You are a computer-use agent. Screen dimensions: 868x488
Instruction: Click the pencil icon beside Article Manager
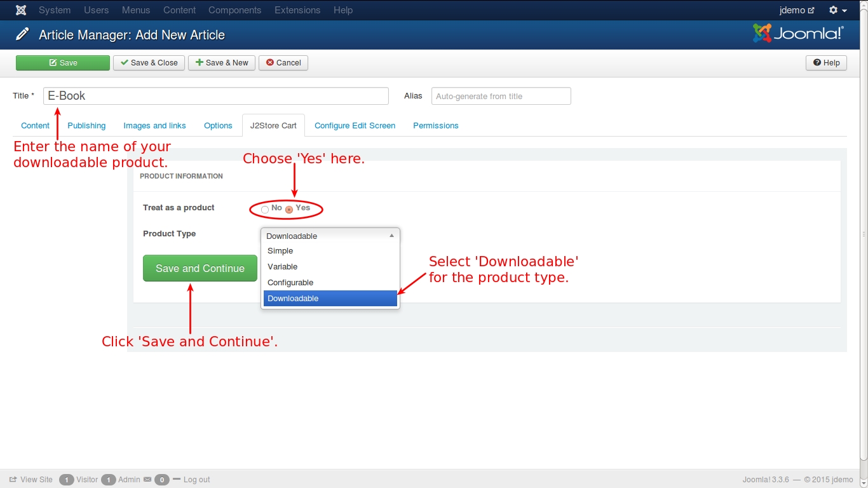[x=23, y=34]
